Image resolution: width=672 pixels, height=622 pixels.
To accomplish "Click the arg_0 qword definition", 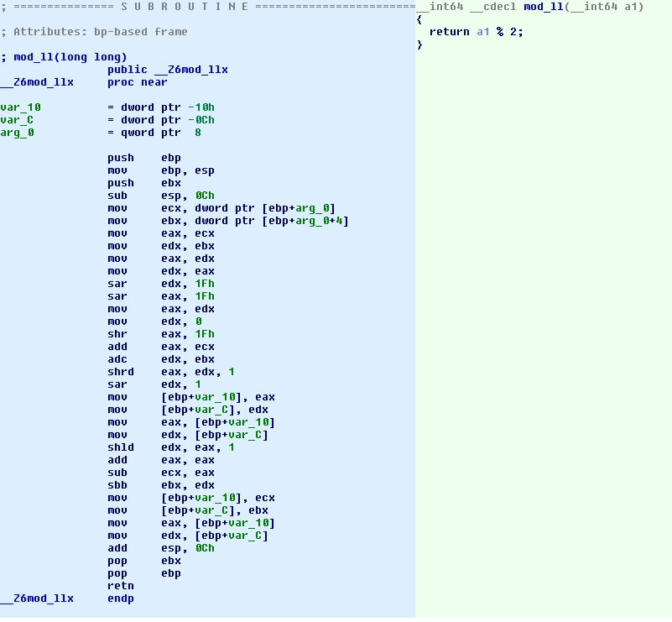I will tap(17, 133).
